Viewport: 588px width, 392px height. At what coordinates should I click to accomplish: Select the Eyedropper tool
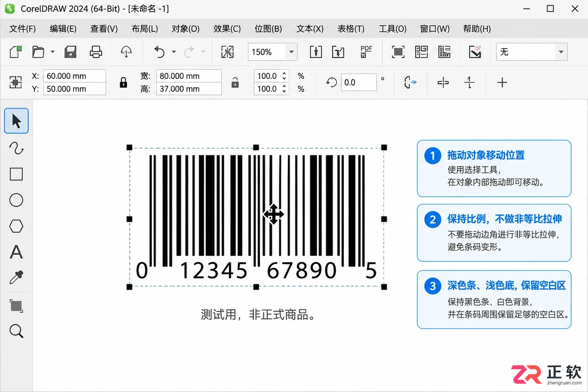[16, 278]
